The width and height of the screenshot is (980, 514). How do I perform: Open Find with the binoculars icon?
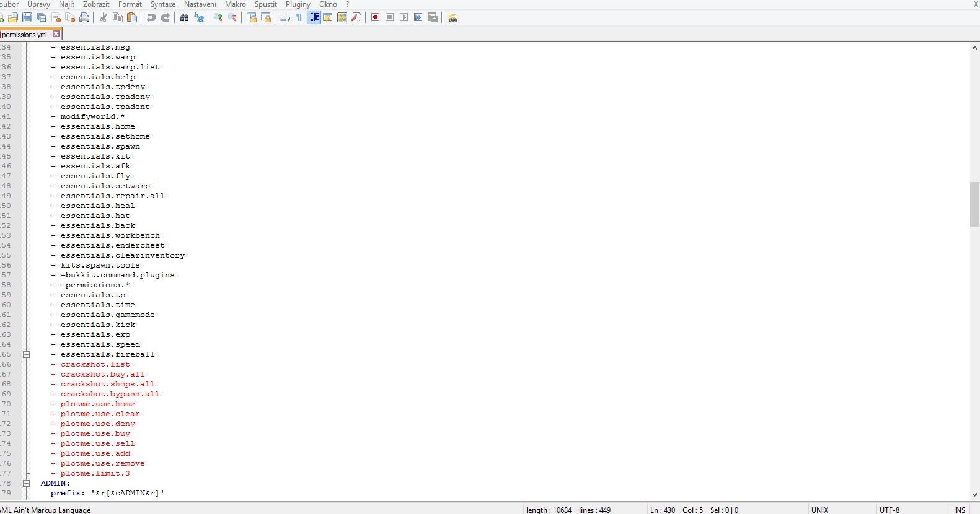(x=184, y=17)
